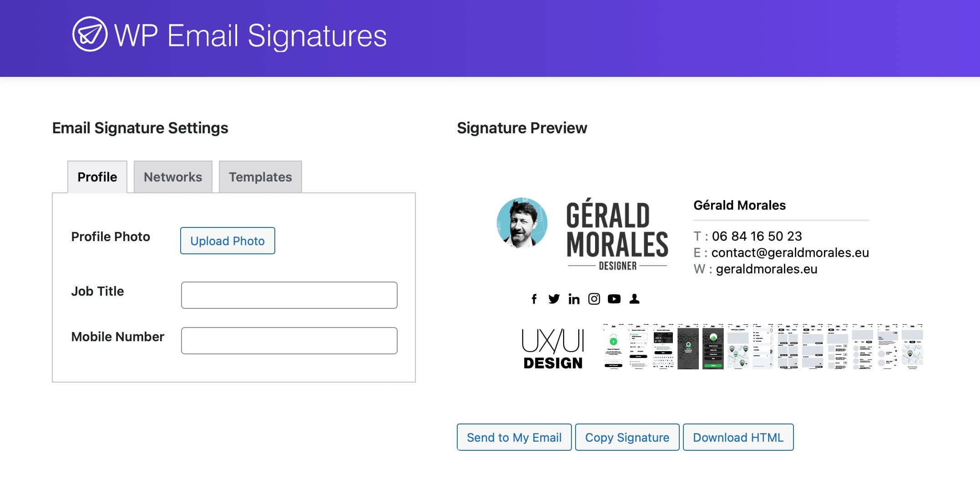
Task: Click Send to My Email button
Action: pyautogui.click(x=514, y=437)
